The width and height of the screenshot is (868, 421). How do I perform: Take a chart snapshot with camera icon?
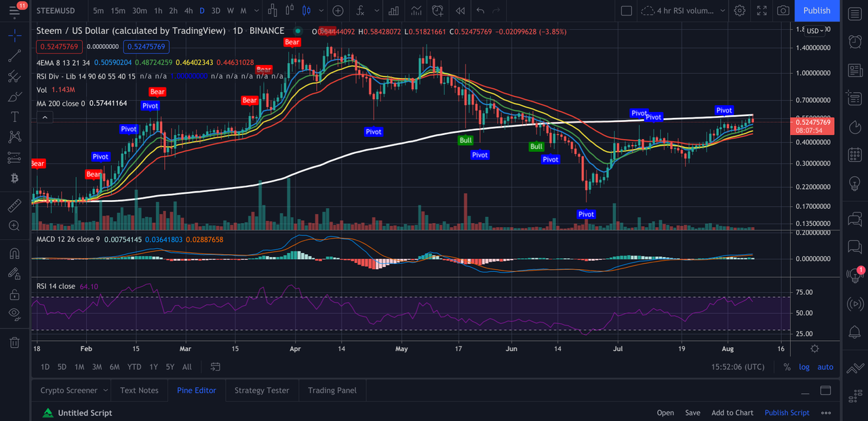(x=783, y=10)
